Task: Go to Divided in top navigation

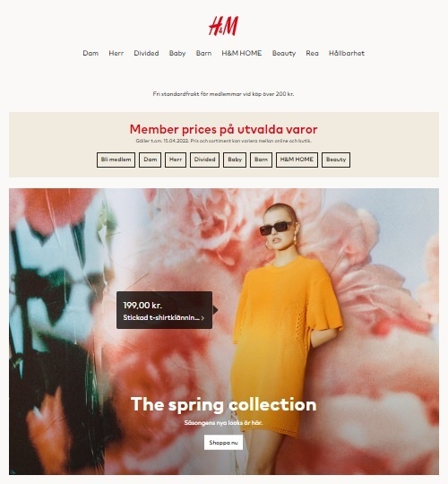Action: pos(146,53)
